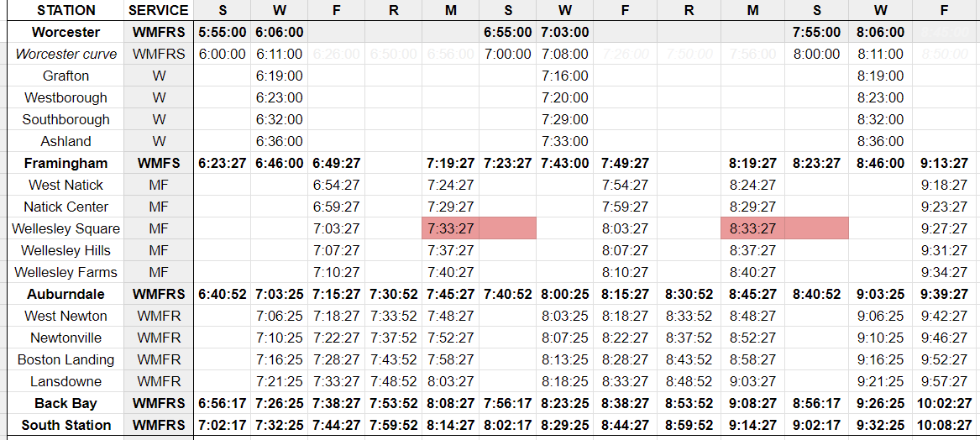Click the SERVICE column header
Viewport: 980px width, 440px height.
click(x=159, y=11)
